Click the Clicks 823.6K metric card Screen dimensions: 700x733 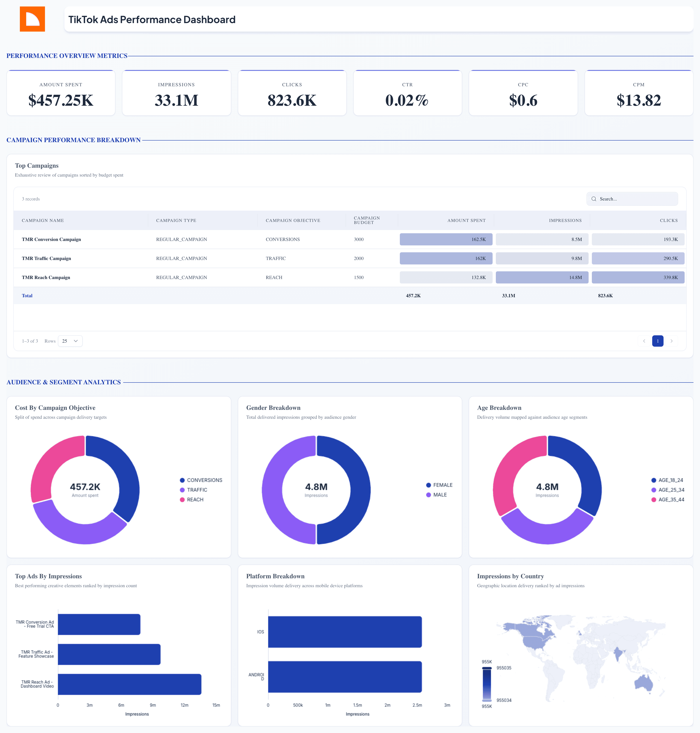pyautogui.click(x=292, y=93)
